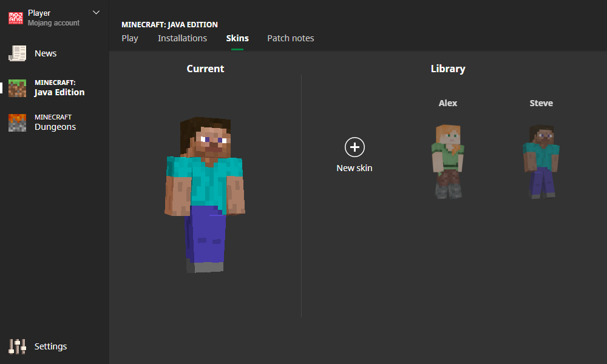Select the Alex skin model

click(x=448, y=161)
